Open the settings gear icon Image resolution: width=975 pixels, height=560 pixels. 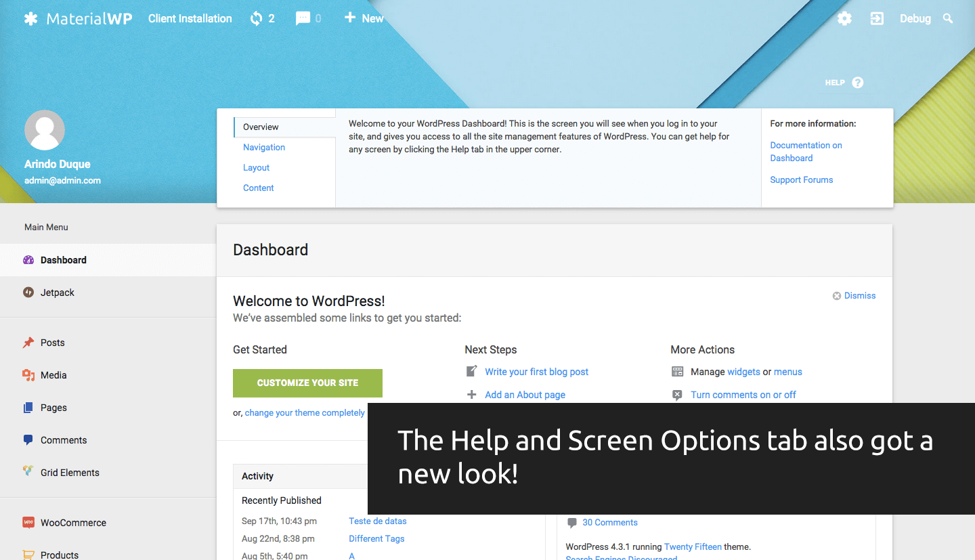[x=844, y=18]
